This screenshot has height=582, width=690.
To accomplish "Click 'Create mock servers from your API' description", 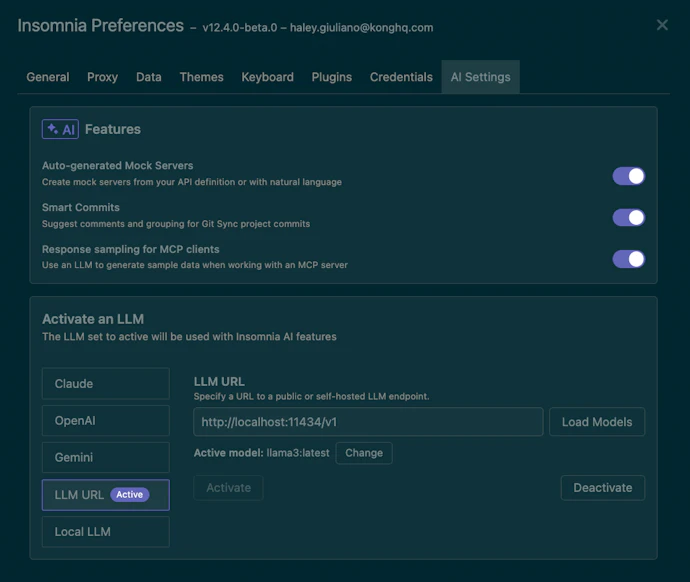I will (191, 182).
